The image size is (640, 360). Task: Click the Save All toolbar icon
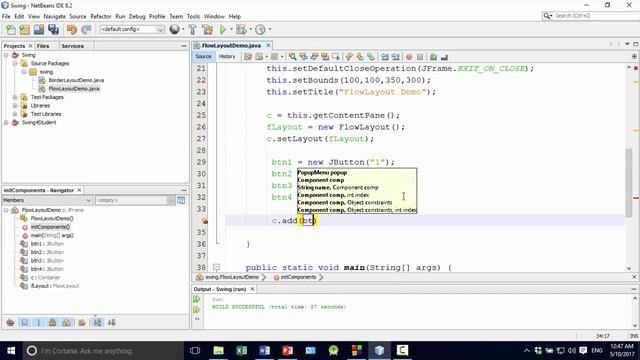[53, 29]
